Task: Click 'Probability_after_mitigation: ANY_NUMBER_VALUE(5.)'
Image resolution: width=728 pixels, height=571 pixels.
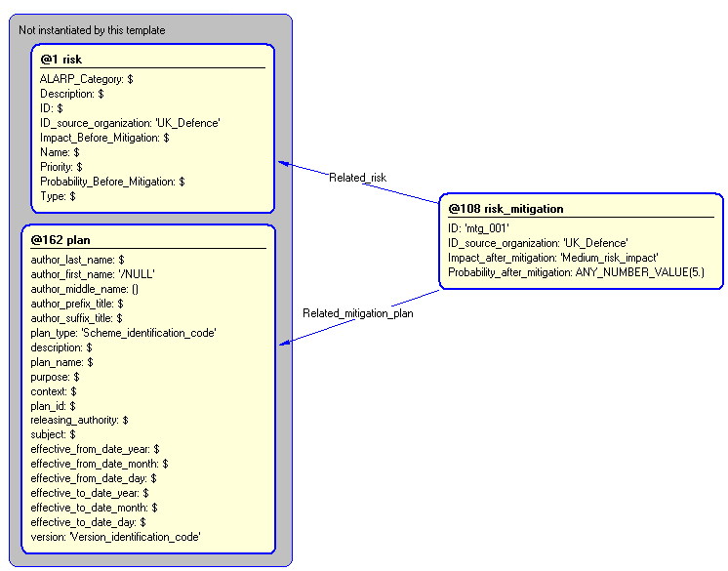Action: [576, 272]
